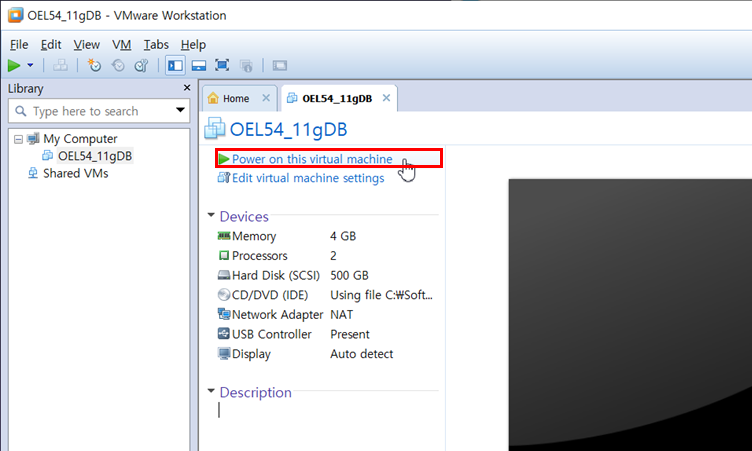Enter full screen mode toolbar icon
Viewport: 752px width, 451px height.
click(x=222, y=65)
